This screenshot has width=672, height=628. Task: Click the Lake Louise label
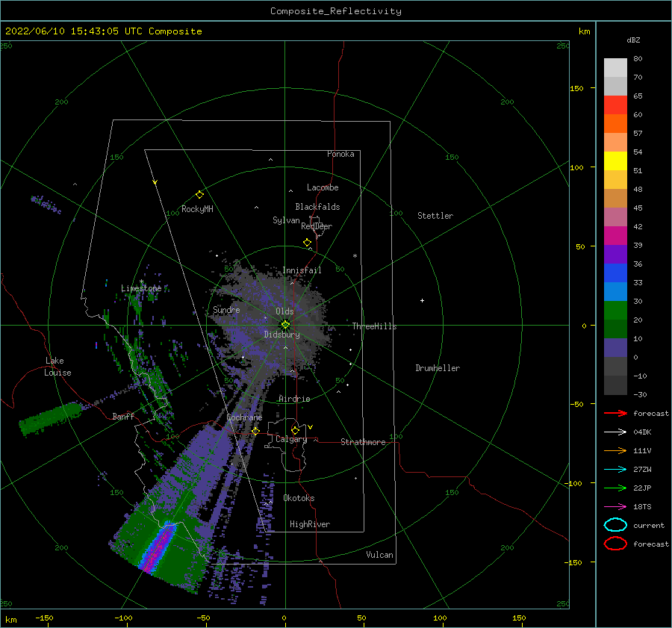pyautogui.click(x=57, y=367)
